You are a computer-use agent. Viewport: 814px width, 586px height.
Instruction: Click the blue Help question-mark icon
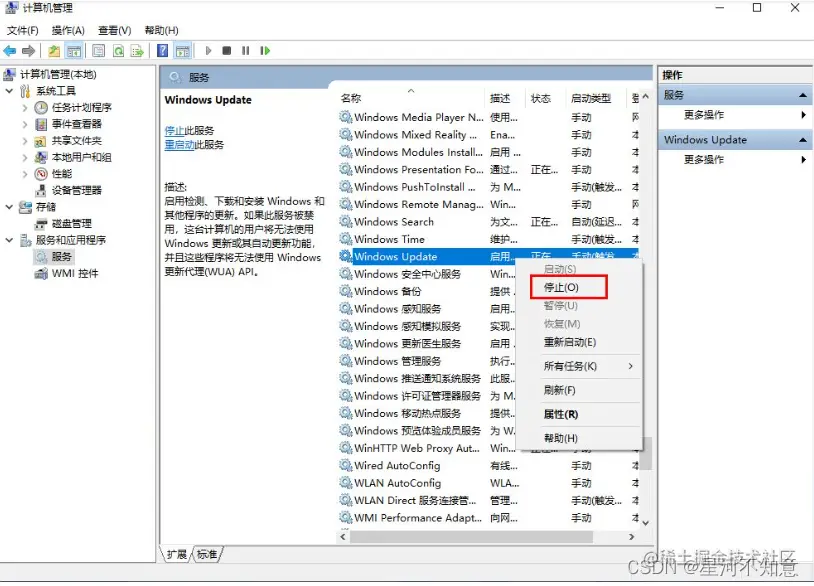(x=162, y=51)
